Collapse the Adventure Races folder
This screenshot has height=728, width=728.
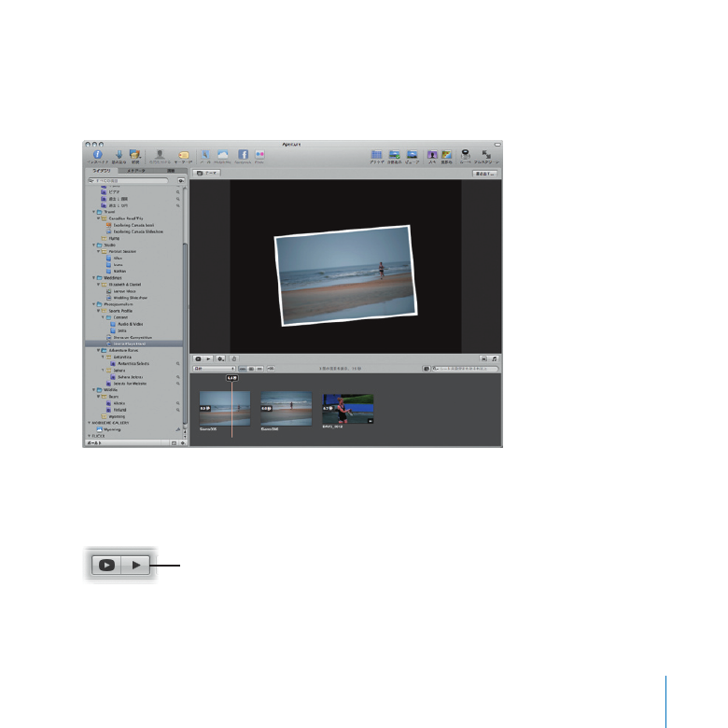(98, 350)
